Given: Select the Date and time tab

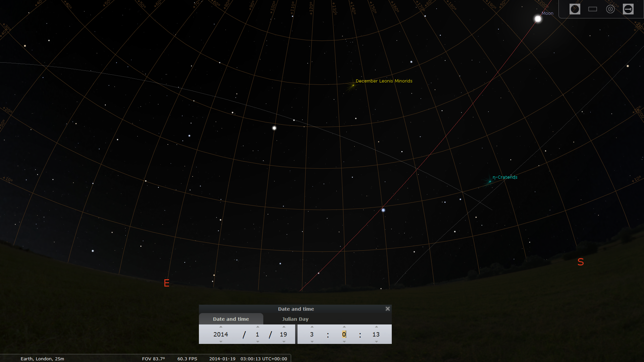Looking at the screenshot, I should coord(231,319).
